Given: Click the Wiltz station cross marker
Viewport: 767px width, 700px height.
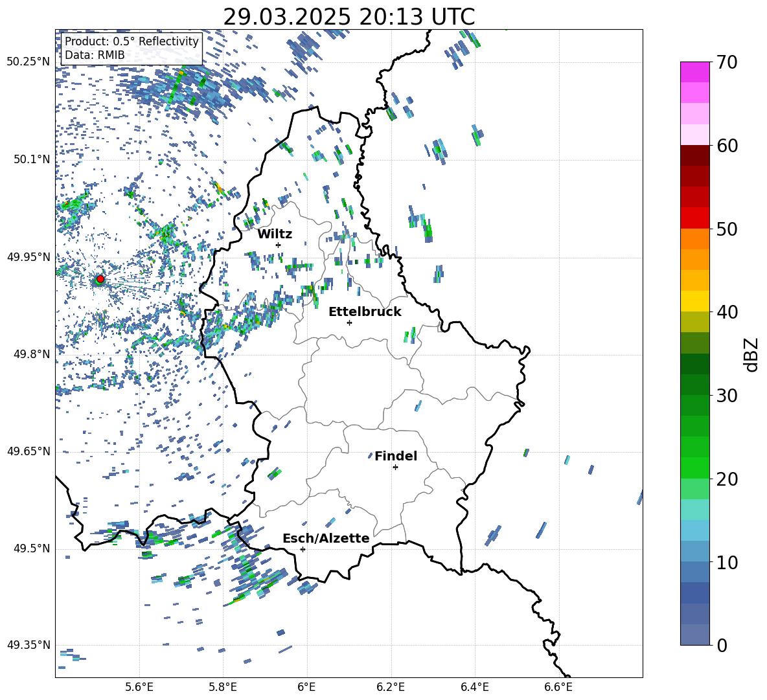Looking at the screenshot, I should click(279, 245).
